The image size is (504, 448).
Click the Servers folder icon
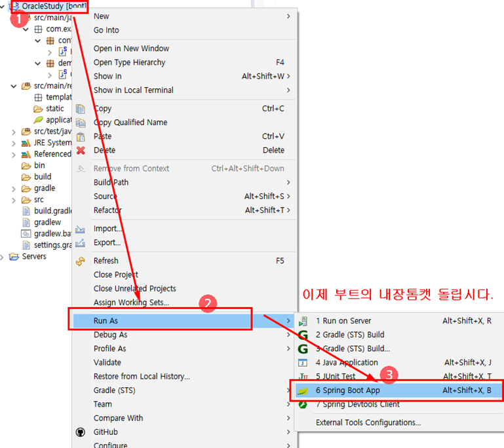tap(14, 257)
